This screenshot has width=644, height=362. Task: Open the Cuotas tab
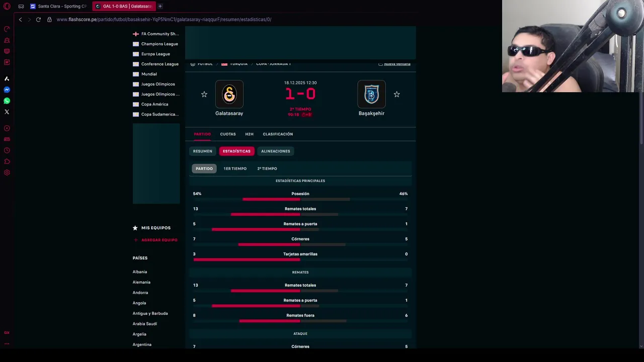(x=228, y=134)
